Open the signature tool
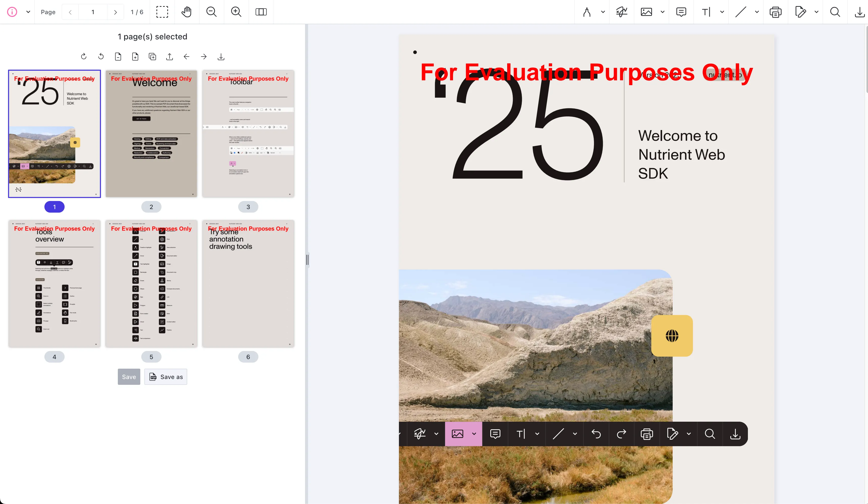Viewport: 868px width, 504px height. tap(622, 12)
